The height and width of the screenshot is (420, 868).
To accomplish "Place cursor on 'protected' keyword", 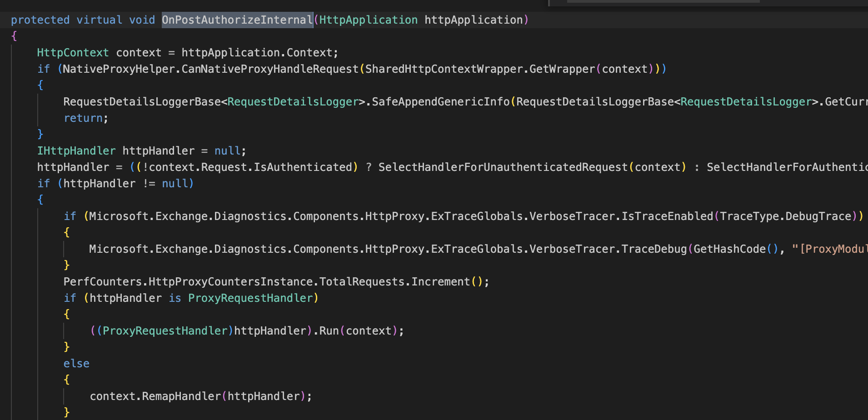I will [40, 20].
